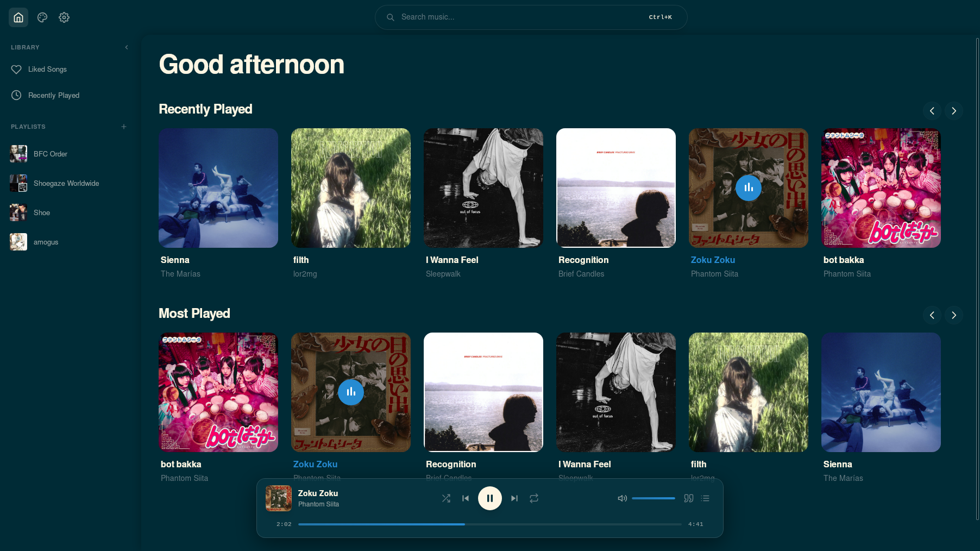The image size is (980, 551).
Task: Click the main page vertical scrollbar
Action: click(x=977, y=279)
